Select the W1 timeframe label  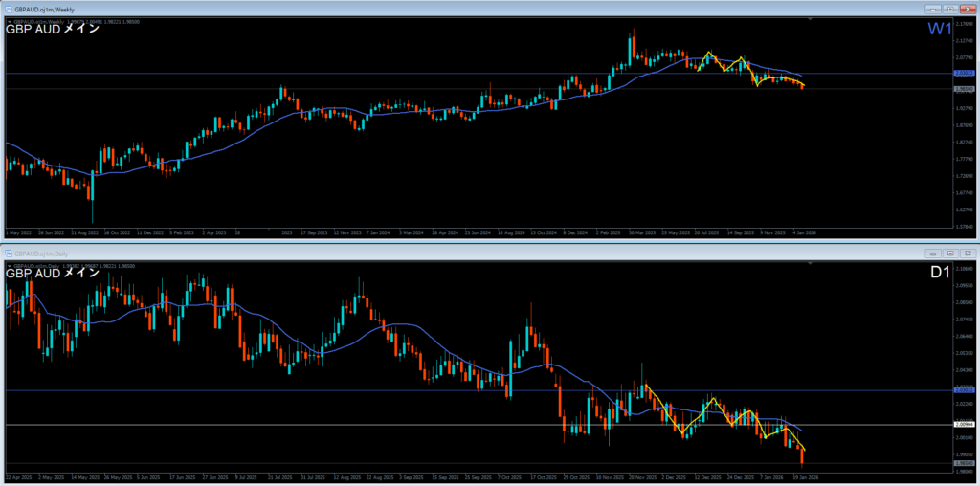[938, 30]
